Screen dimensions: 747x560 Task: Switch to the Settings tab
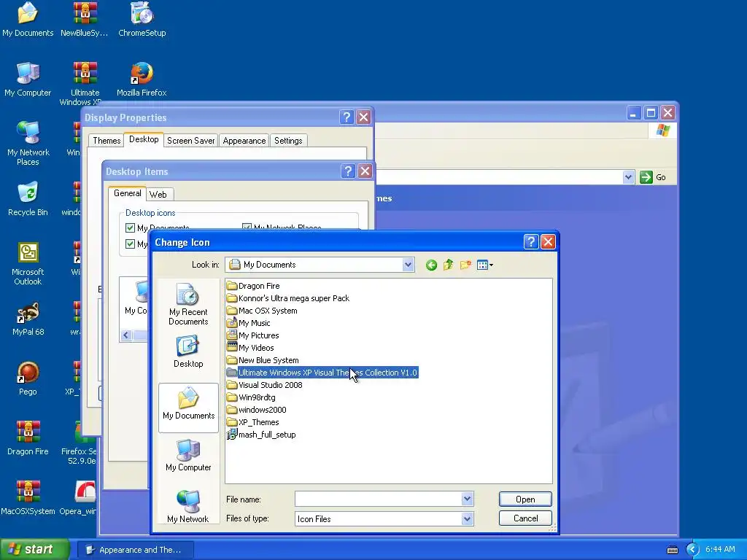click(x=288, y=141)
